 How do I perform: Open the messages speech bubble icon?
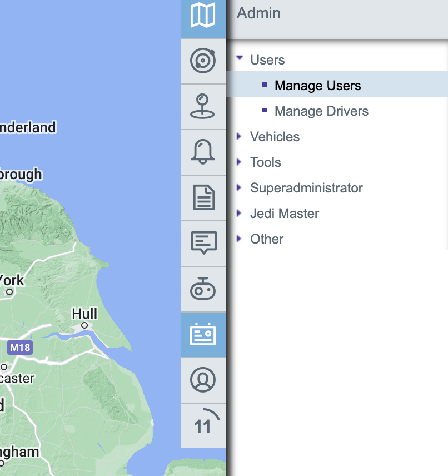coord(203,243)
